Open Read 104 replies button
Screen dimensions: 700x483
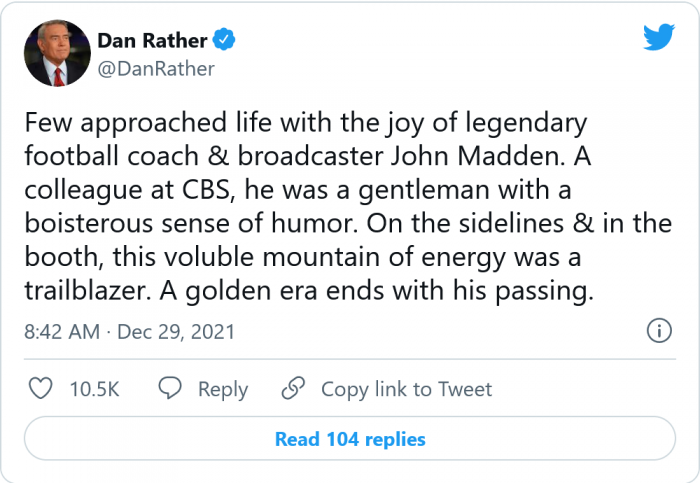point(350,439)
